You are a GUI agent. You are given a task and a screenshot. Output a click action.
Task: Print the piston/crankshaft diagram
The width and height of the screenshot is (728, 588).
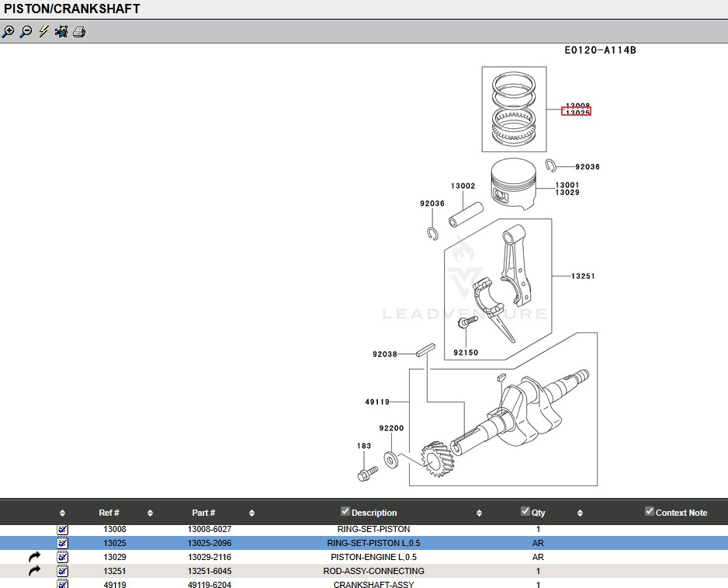pos(79,32)
